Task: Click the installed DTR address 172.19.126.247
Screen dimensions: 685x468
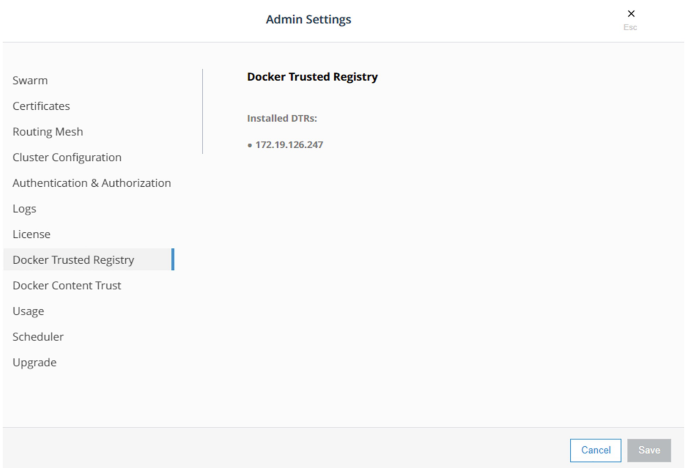Action: pyautogui.click(x=289, y=145)
